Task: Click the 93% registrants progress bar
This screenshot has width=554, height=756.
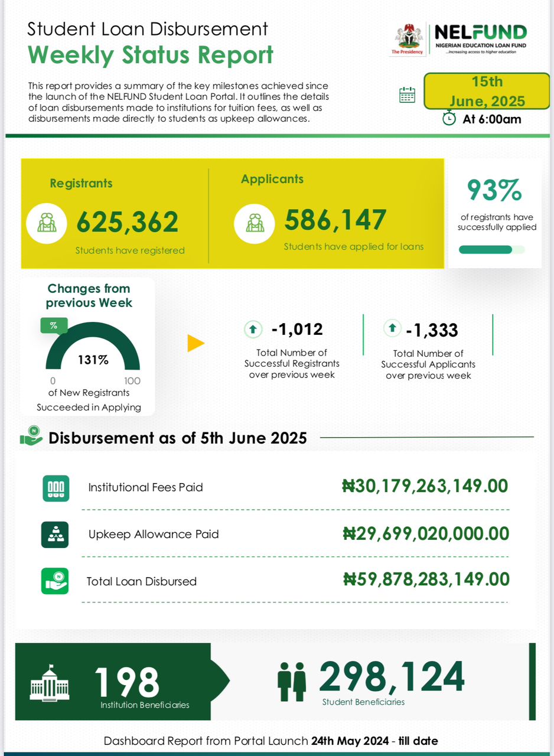Action: (491, 250)
